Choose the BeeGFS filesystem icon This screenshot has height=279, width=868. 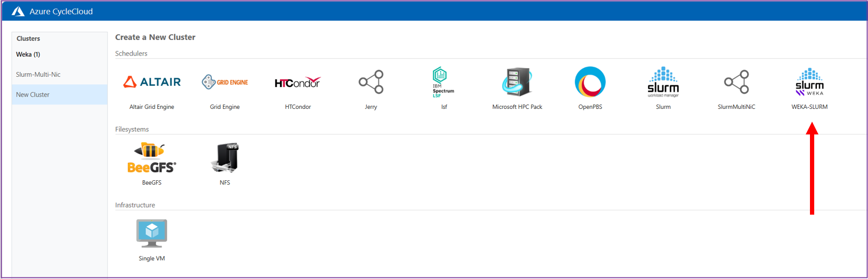click(152, 158)
